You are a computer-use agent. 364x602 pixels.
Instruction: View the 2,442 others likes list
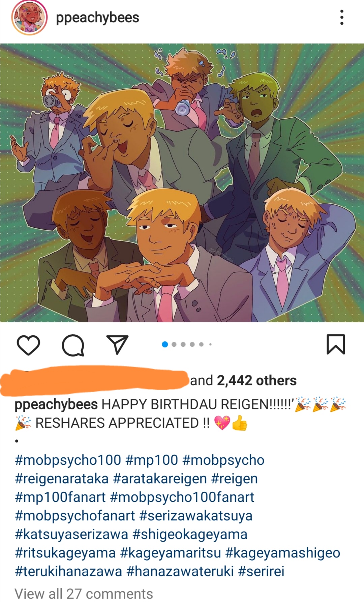click(x=257, y=380)
